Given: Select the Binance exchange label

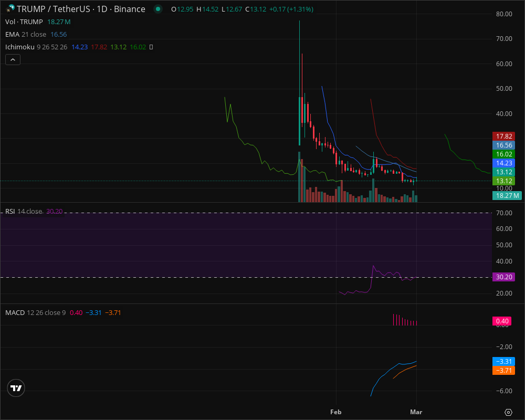Looking at the screenshot, I should coord(130,9).
